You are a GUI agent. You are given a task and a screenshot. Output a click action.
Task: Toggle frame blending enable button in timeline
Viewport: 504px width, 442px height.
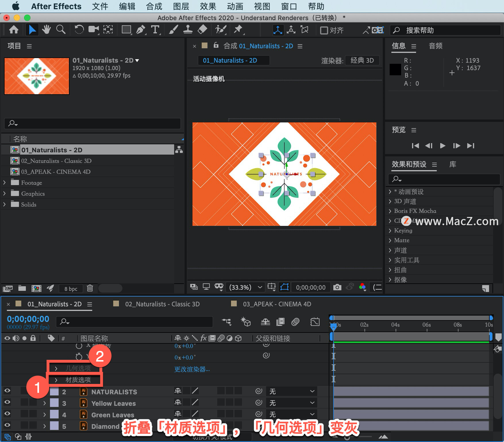280,322
